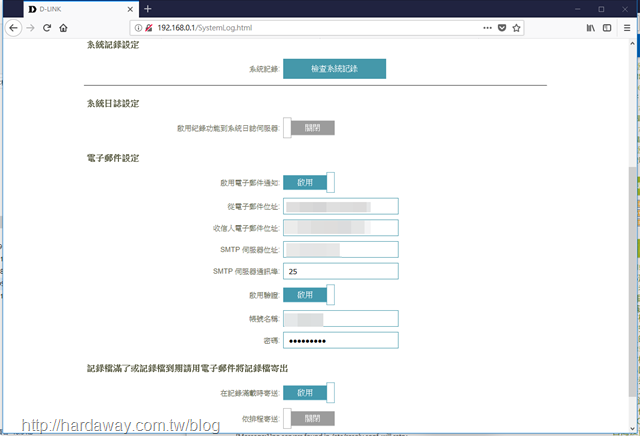
Task: Bookmark this page with the star icon
Action: point(516,27)
